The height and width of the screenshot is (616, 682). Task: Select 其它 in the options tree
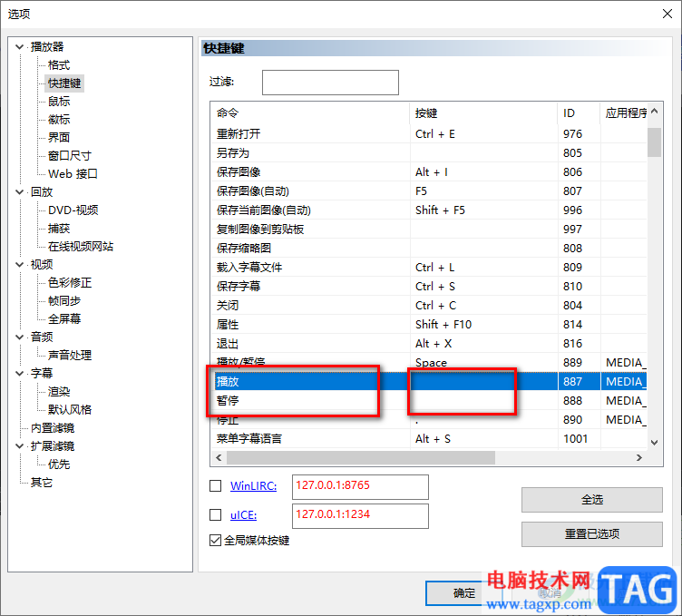(x=42, y=483)
